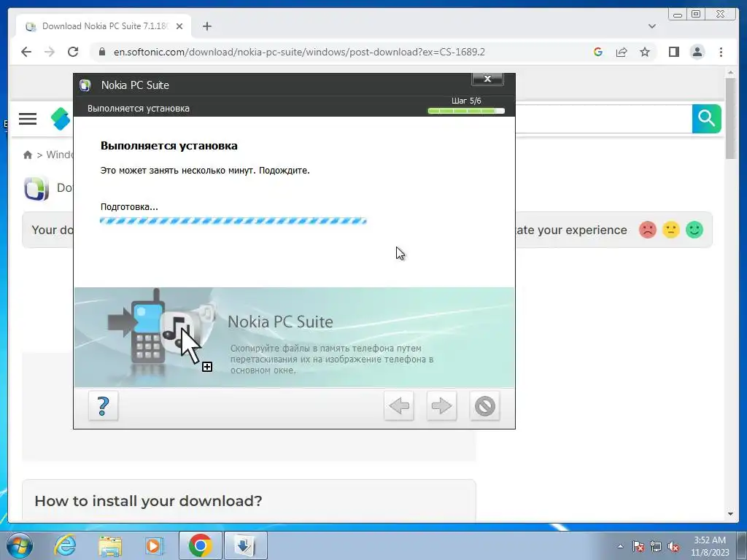Click the Google icon in address bar
This screenshot has height=560, width=747.
(x=598, y=52)
